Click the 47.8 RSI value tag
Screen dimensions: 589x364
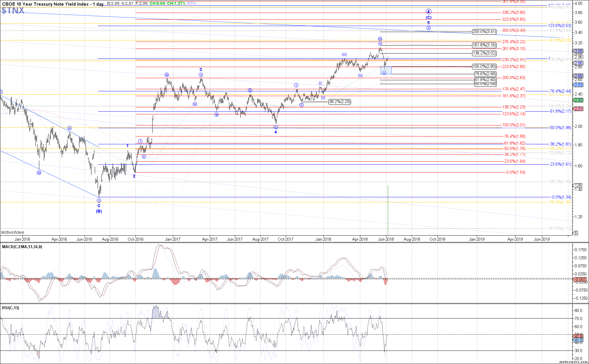pos(578,336)
